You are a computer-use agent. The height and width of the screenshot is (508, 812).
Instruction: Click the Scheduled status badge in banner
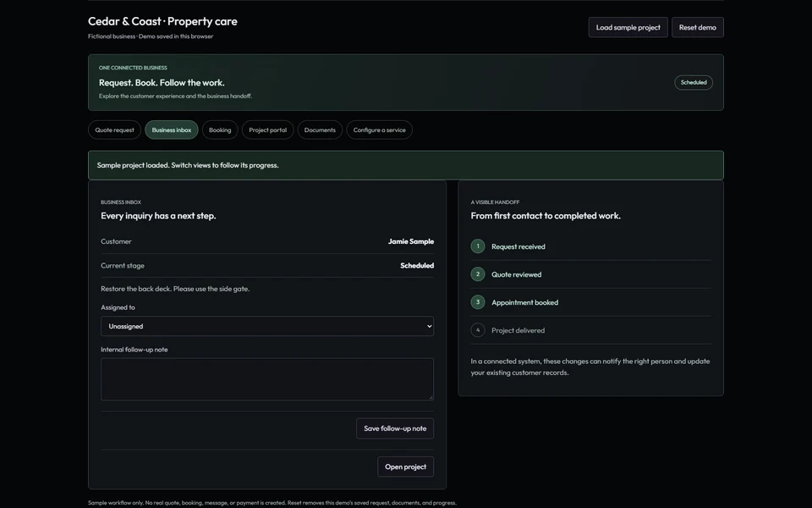694,82
